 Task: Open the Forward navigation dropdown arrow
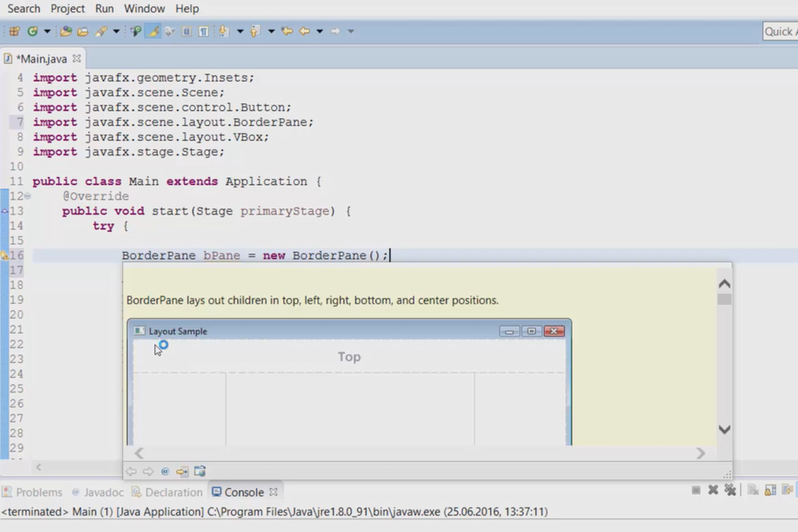349,31
